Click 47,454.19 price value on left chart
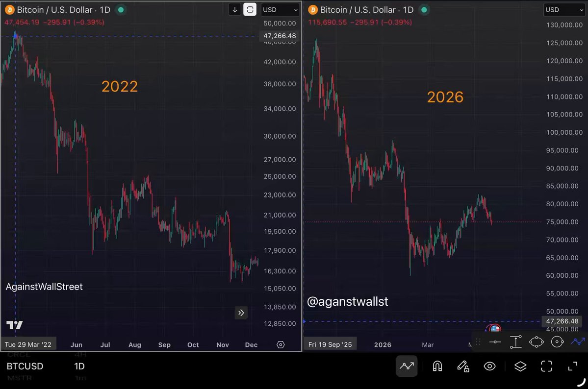The height and width of the screenshot is (389, 588). pos(22,22)
